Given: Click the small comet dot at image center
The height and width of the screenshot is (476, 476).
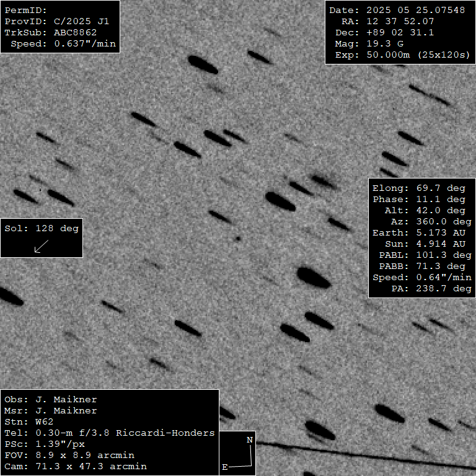Looking at the screenshot, I should click(237, 237).
